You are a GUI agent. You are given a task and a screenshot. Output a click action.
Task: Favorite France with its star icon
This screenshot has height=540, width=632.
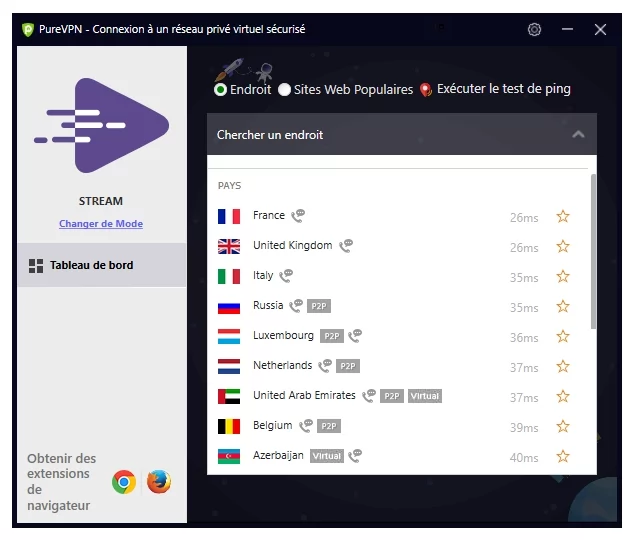click(x=563, y=217)
